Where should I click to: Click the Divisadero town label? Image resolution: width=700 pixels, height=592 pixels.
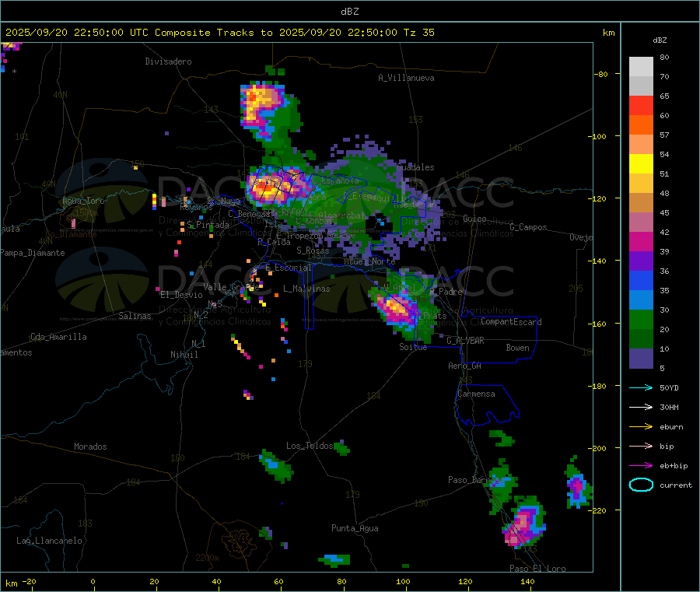coord(168,61)
